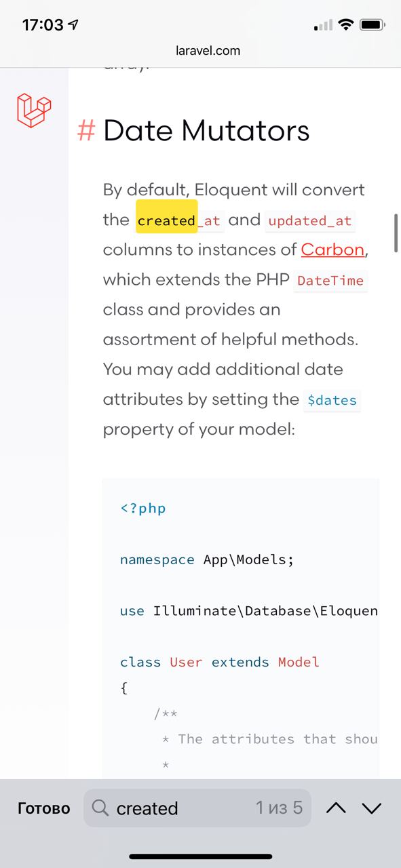401x868 pixels.
Task: Tap the $dates inline code
Action: click(x=332, y=400)
